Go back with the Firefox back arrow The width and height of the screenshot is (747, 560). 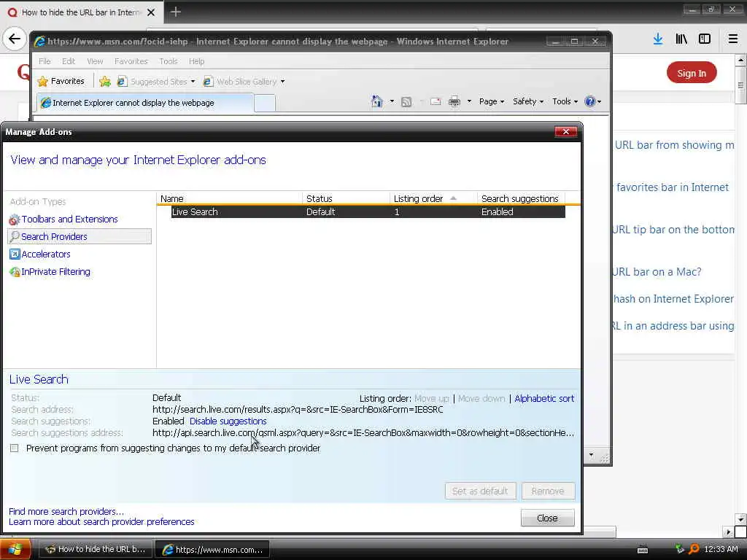pos(15,39)
